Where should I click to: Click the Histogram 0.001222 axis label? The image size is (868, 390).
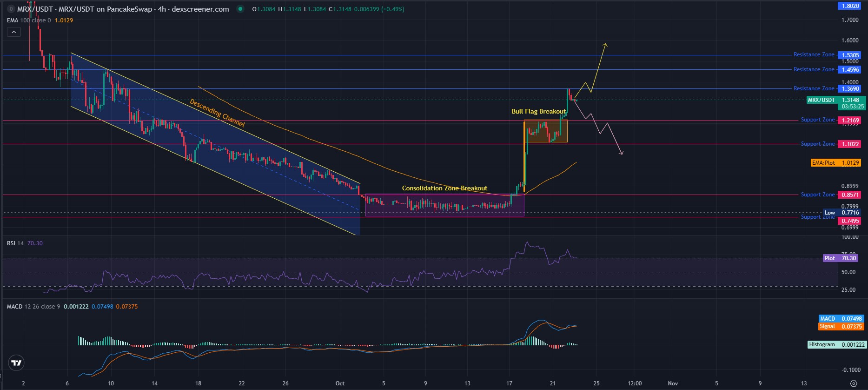(837, 345)
